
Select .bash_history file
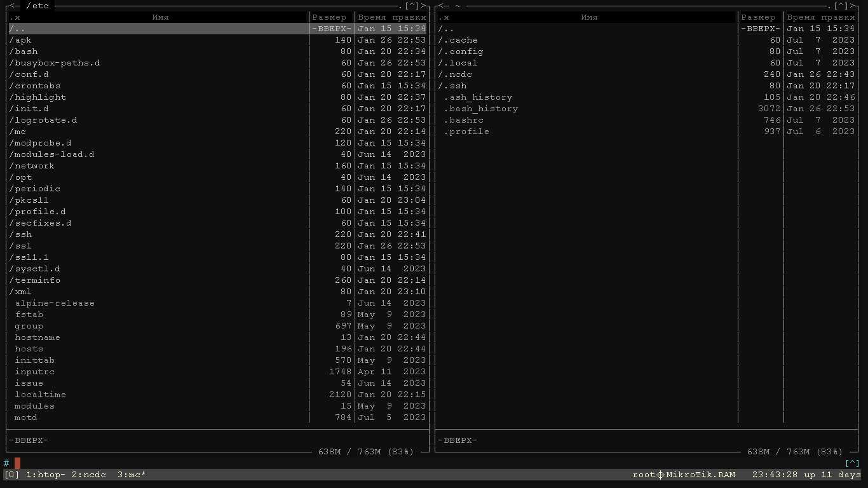pyautogui.click(x=647, y=109)
